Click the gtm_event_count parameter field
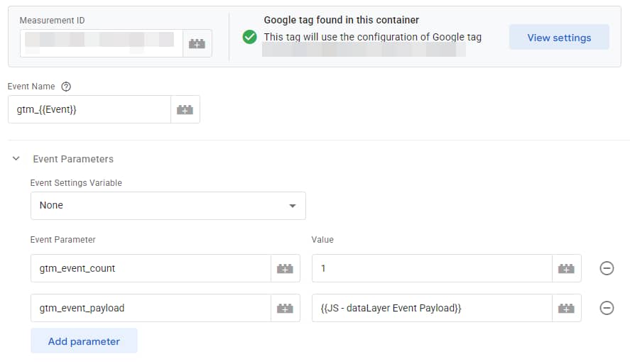Image resolution: width=630 pixels, height=364 pixels. [x=151, y=268]
